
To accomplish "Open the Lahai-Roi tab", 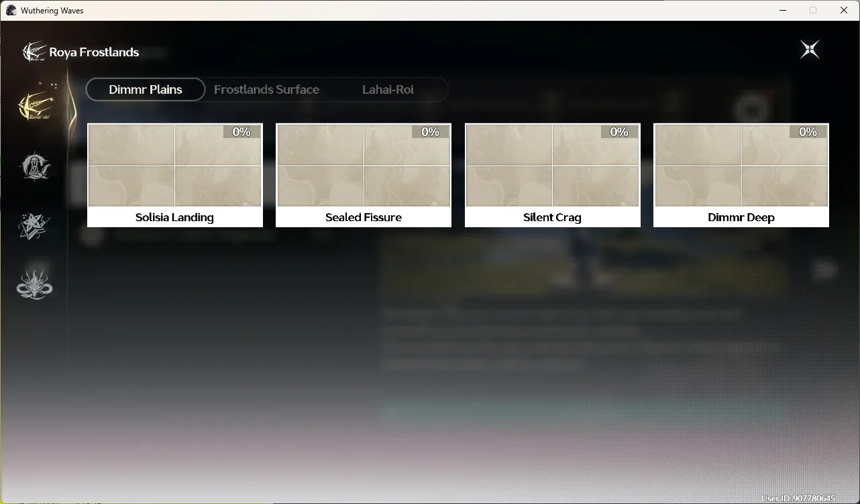I will (x=388, y=90).
